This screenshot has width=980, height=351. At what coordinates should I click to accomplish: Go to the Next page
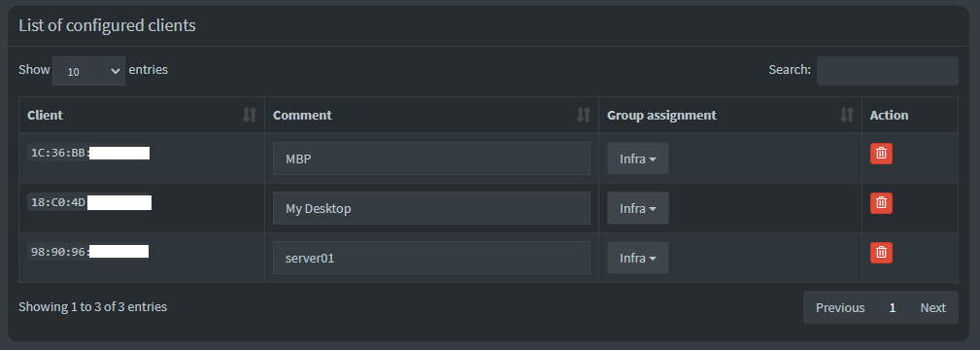pyautogui.click(x=932, y=307)
